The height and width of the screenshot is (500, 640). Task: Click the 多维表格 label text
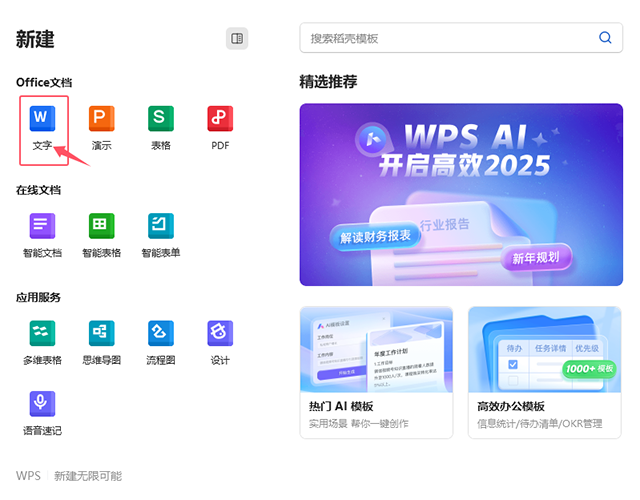tap(42, 360)
